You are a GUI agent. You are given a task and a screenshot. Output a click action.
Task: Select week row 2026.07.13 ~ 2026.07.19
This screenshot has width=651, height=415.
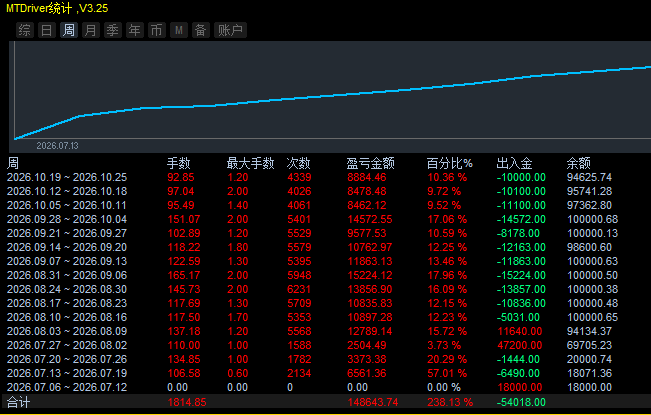point(326,374)
